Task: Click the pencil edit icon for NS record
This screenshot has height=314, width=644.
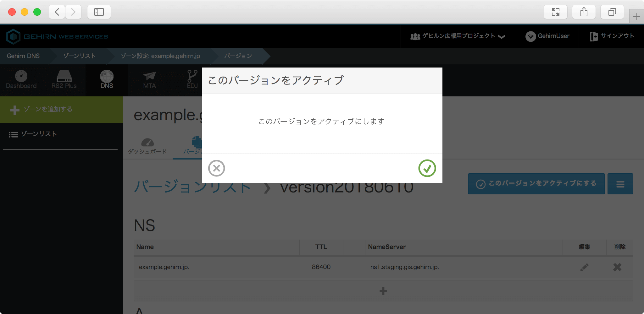Action: [x=584, y=267]
